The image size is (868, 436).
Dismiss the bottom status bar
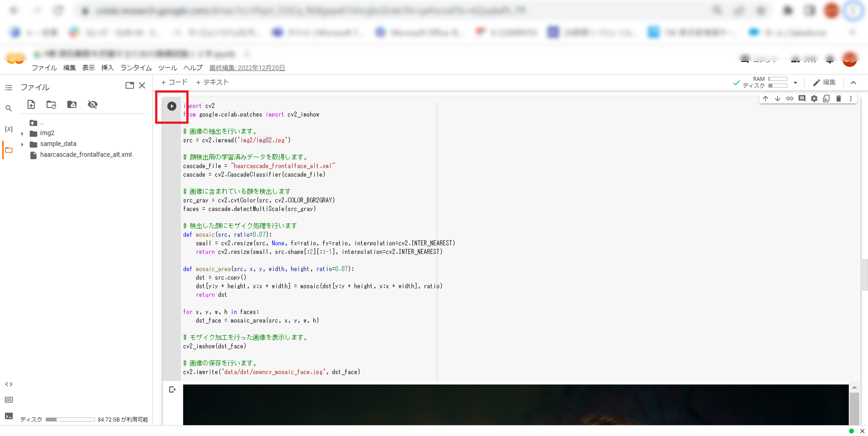[862, 431]
